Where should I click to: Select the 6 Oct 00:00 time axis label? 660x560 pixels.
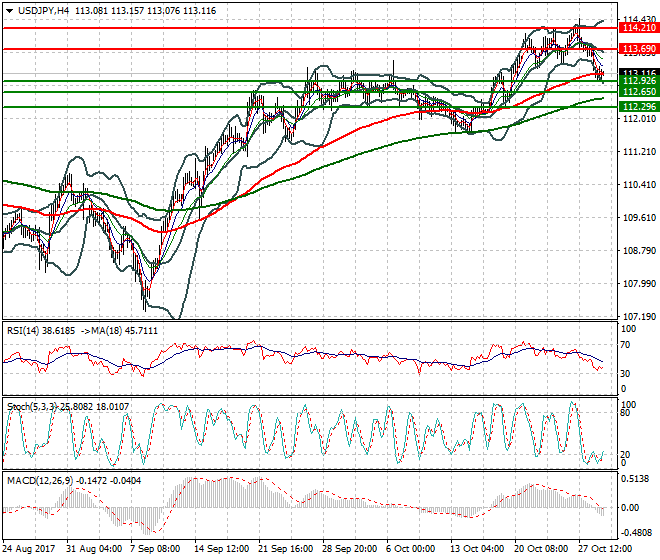tap(411, 549)
